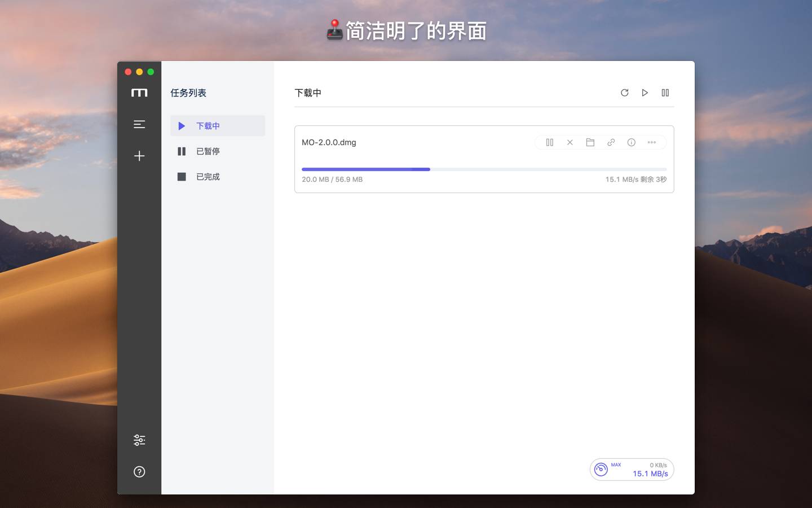Select the MO-2.0.0.dmg file name
Image resolution: width=812 pixels, height=508 pixels.
[x=329, y=142]
